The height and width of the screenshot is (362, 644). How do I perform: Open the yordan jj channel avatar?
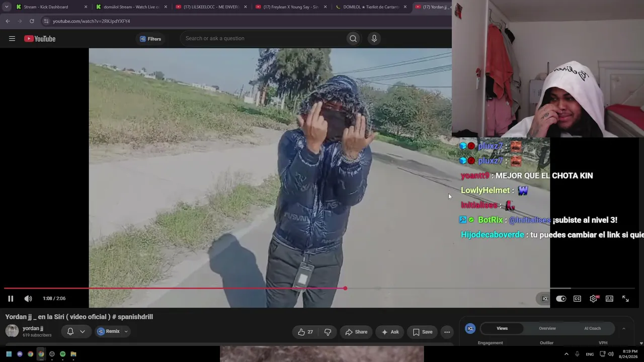[x=12, y=331]
